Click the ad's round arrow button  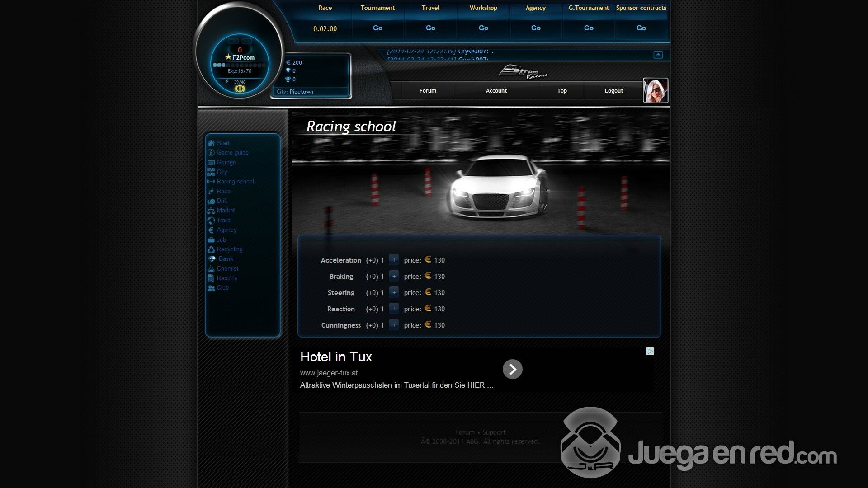(x=512, y=370)
